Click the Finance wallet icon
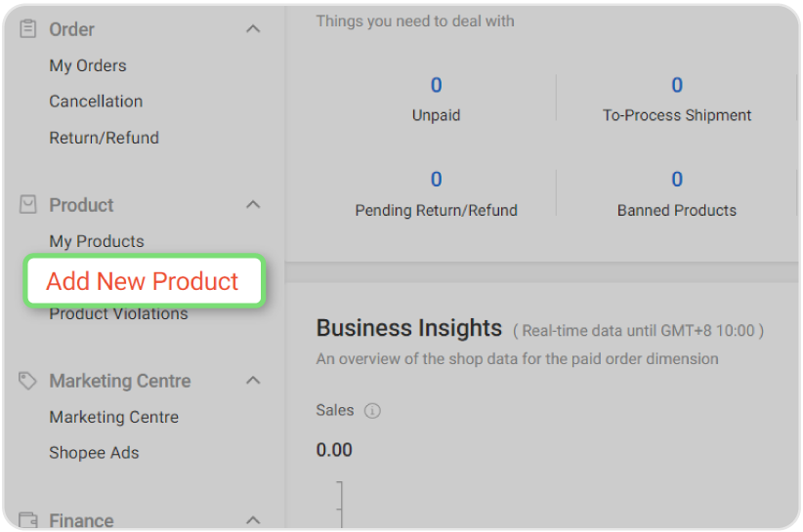The image size is (803, 532). click(x=28, y=520)
